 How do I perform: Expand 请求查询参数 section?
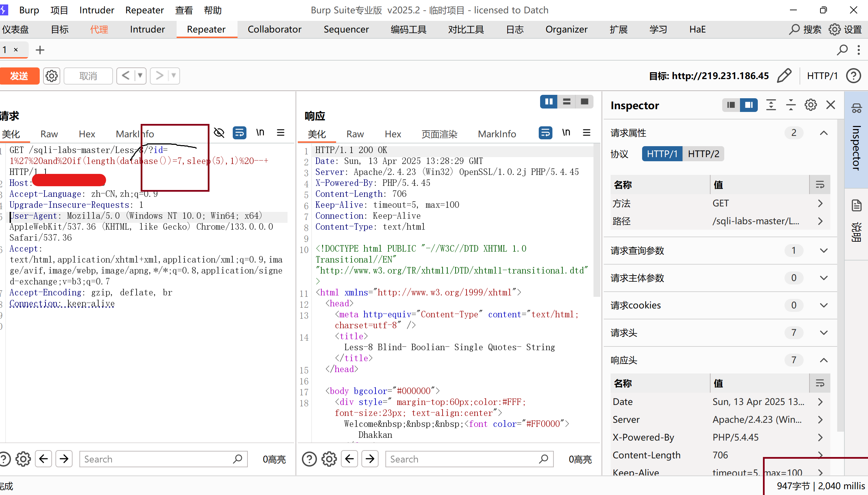point(824,251)
